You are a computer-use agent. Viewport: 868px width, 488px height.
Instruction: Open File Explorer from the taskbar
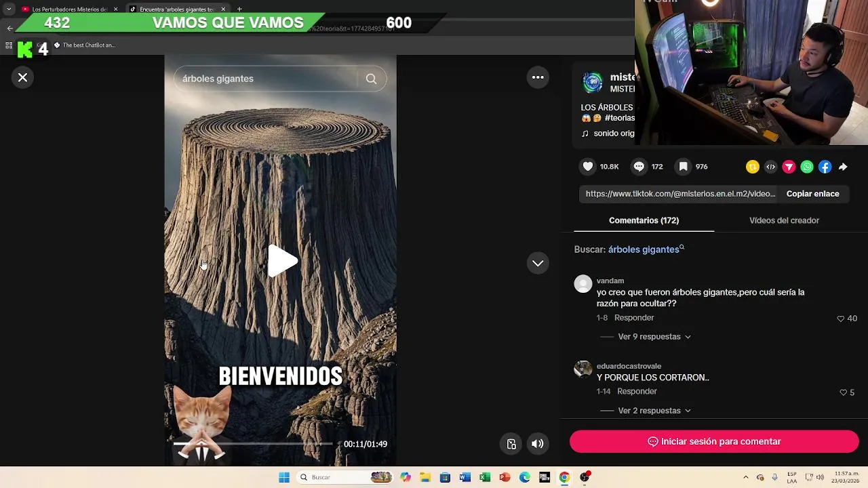(425, 477)
